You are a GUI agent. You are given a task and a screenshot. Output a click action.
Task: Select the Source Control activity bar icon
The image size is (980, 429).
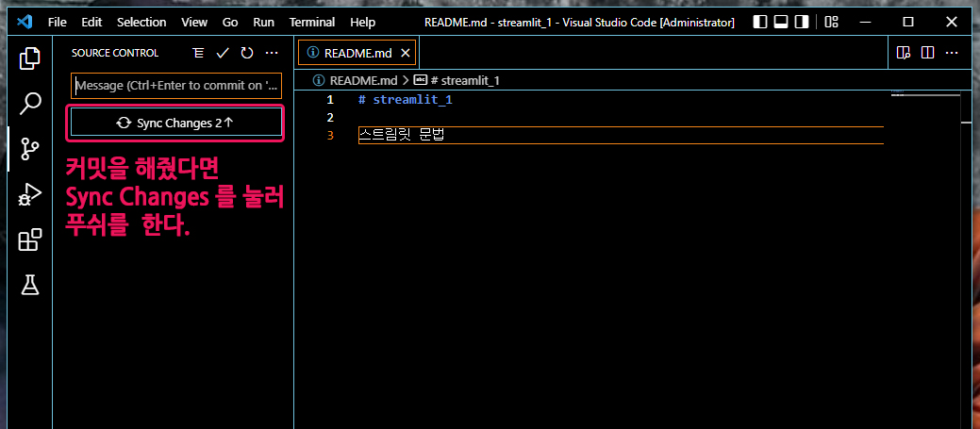point(29,149)
